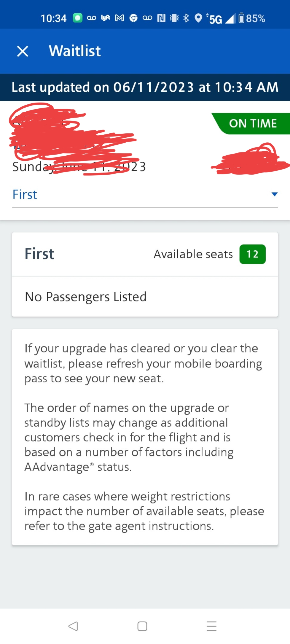The width and height of the screenshot is (290, 644).
Task: Tap the Bluetooth status icon
Action: pos(186,18)
